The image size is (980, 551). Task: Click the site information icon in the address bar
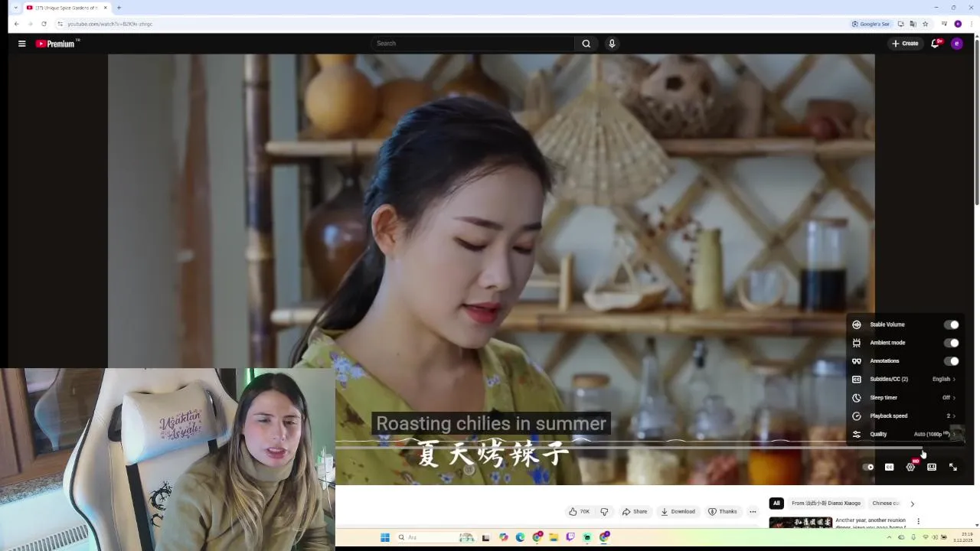pyautogui.click(x=60, y=24)
